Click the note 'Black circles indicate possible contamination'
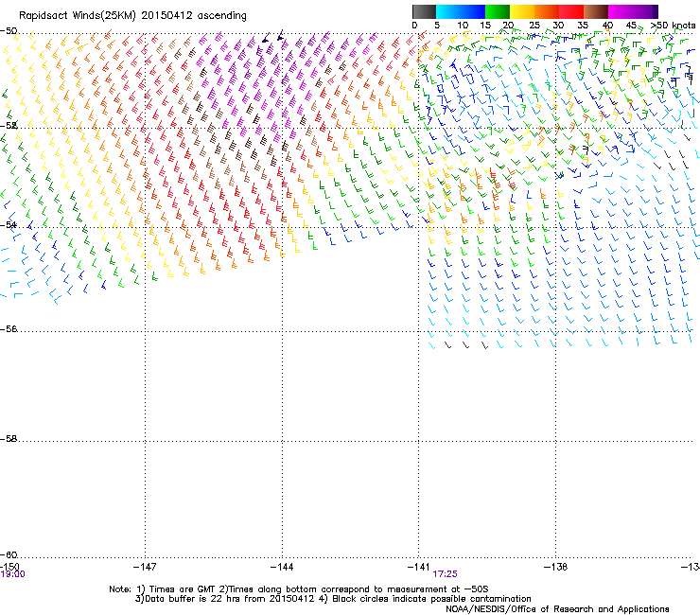This screenshot has height=615, width=700. tap(431, 599)
